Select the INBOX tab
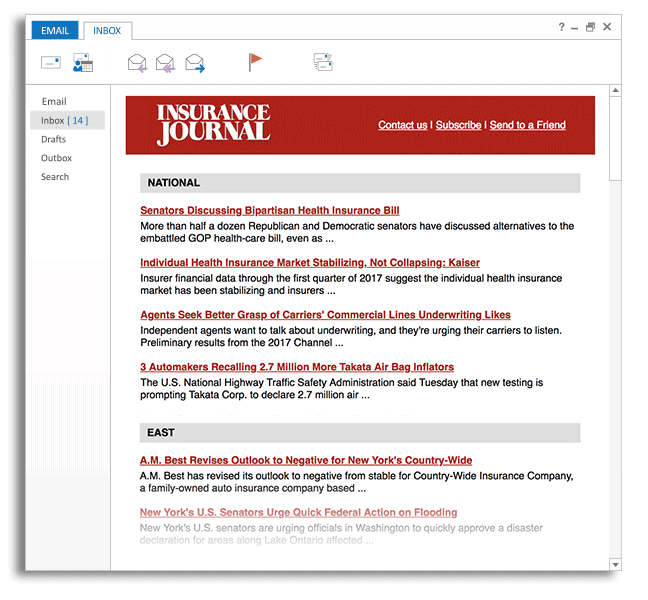The image size is (648, 600). click(x=107, y=30)
